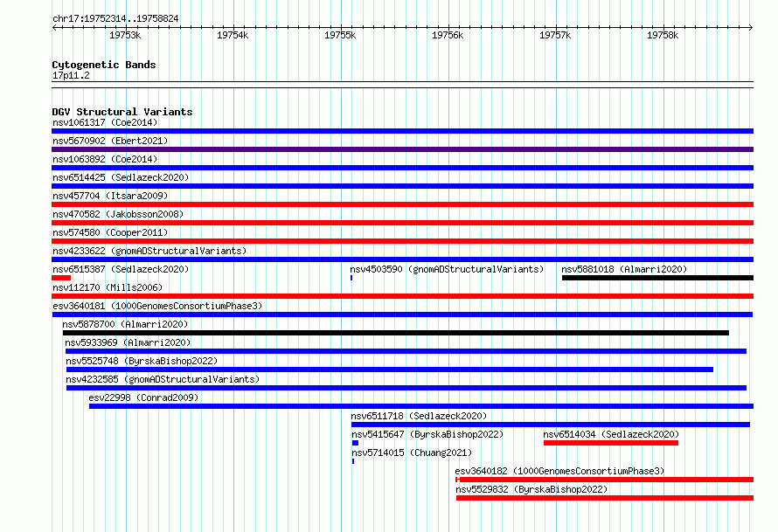This screenshot has width=778, height=532.
Task: Click the short red nsv6515387 bar
Action: click(x=61, y=278)
